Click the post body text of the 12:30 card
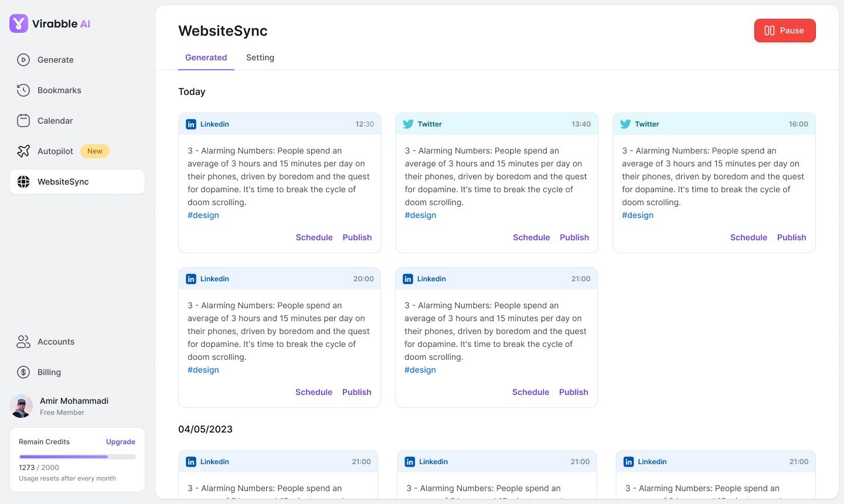 click(x=279, y=176)
